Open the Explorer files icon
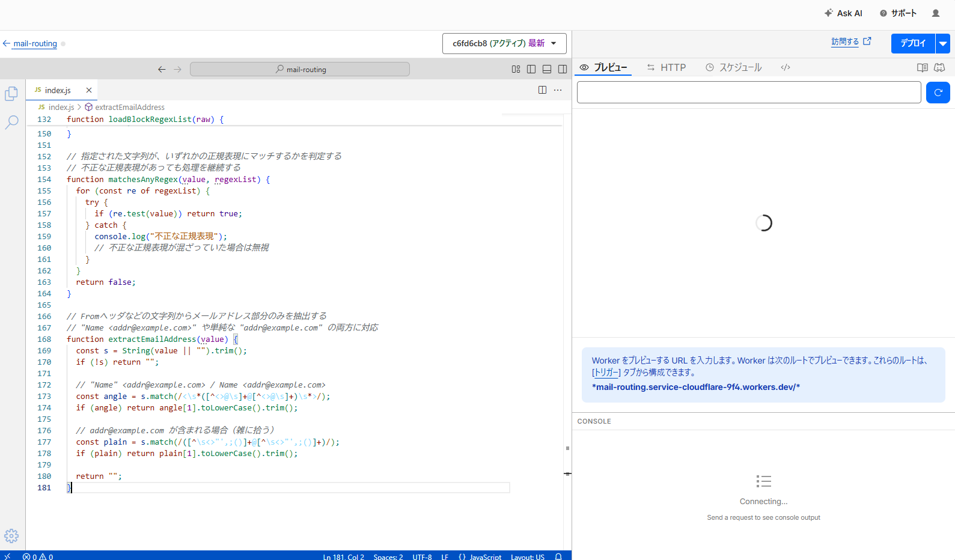Image resolution: width=955 pixels, height=560 pixels. (x=11, y=94)
